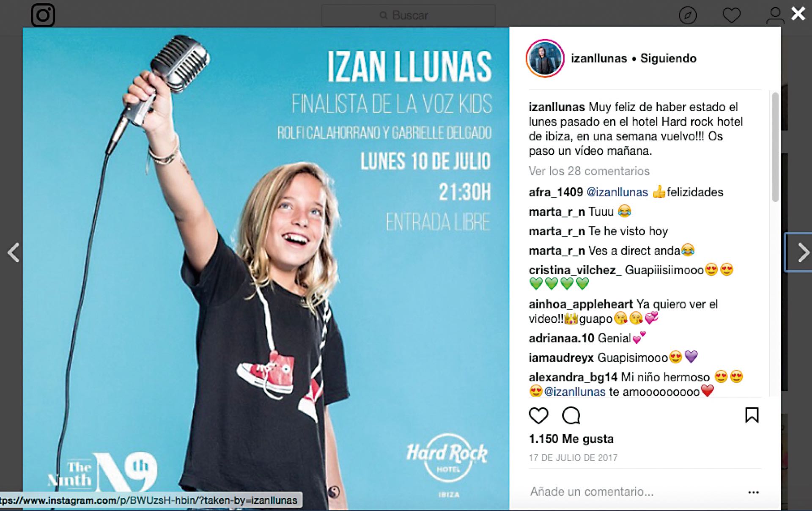
Task: Click the izanllunas username in header
Action: (599, 58)
